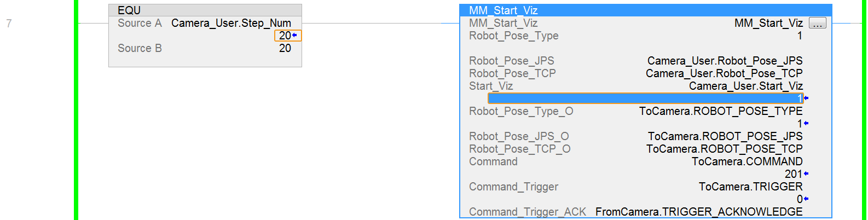Click the ToCamera.COMMAND operand
868x220 pixels.
(x=747, y=161)
